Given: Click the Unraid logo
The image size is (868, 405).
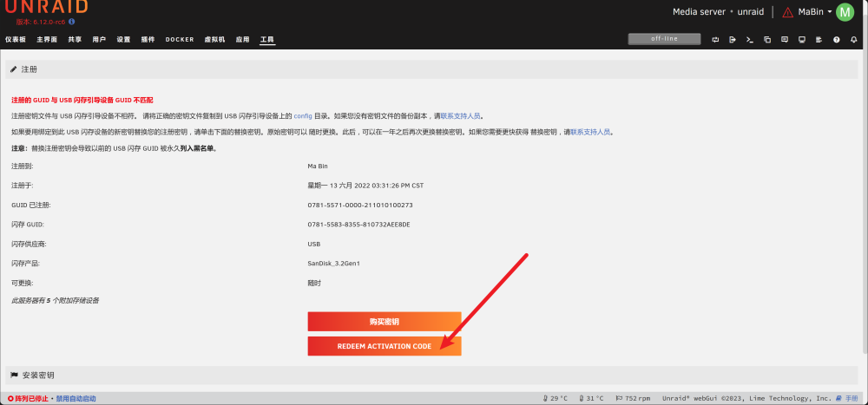Looking at the screenshot, I should 46,7.
